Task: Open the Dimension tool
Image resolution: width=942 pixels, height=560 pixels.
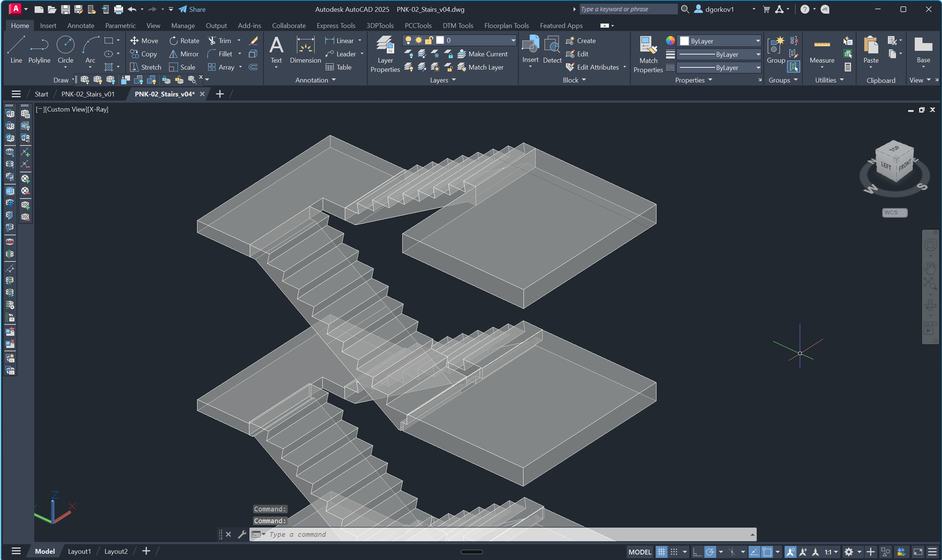Action: tap(305, 49)
